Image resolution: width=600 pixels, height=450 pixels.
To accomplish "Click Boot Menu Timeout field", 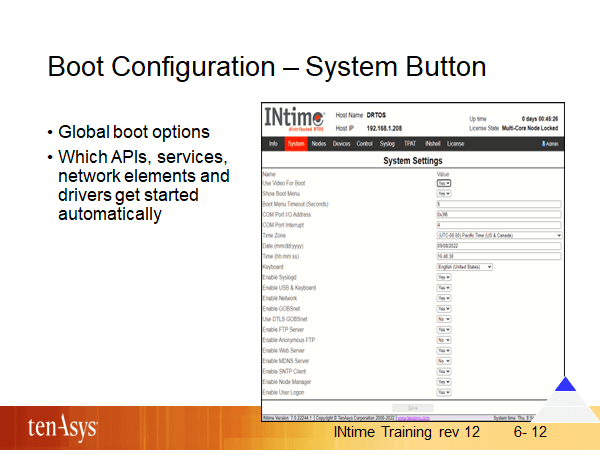I will coord(499,204).
